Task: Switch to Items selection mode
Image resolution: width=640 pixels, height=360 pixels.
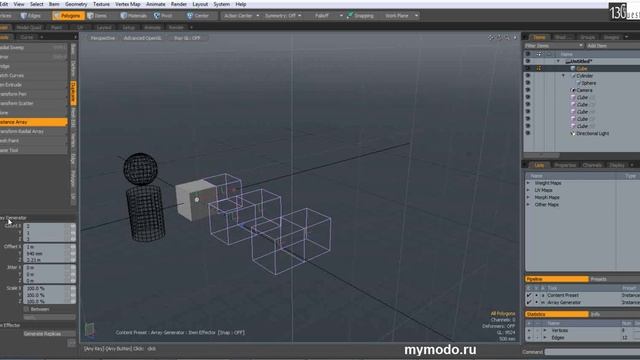Action: [97, 16]
